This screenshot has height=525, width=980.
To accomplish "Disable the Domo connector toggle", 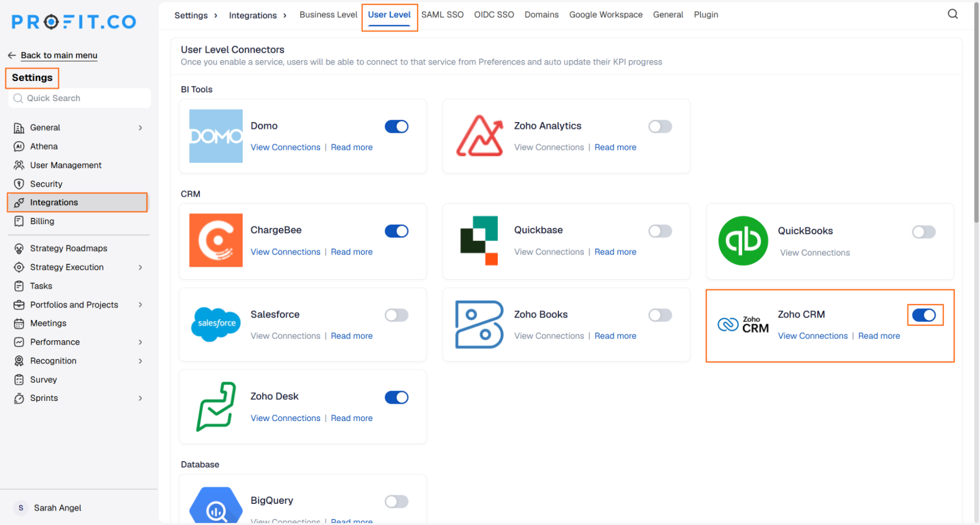I will point(397,127).
